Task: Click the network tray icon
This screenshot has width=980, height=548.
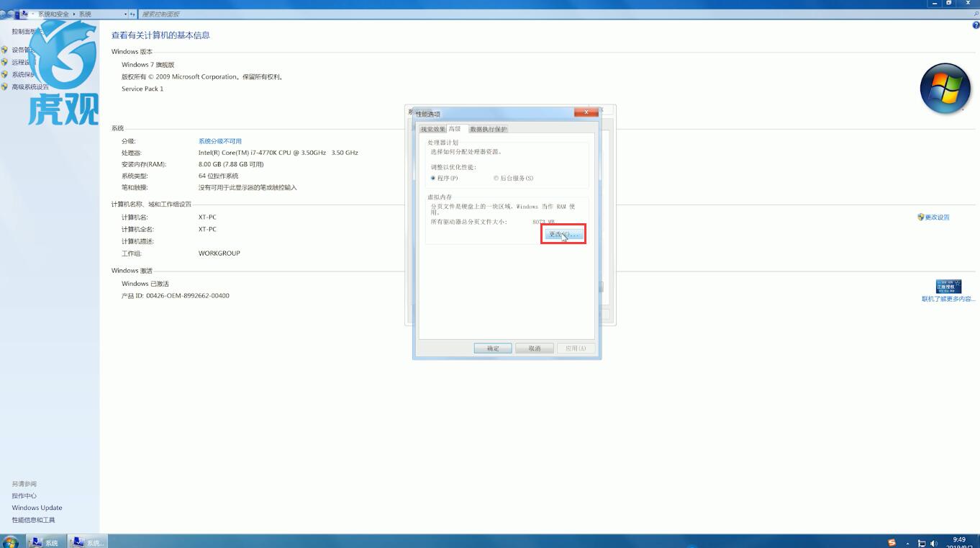Action: (x=922, y=544)
